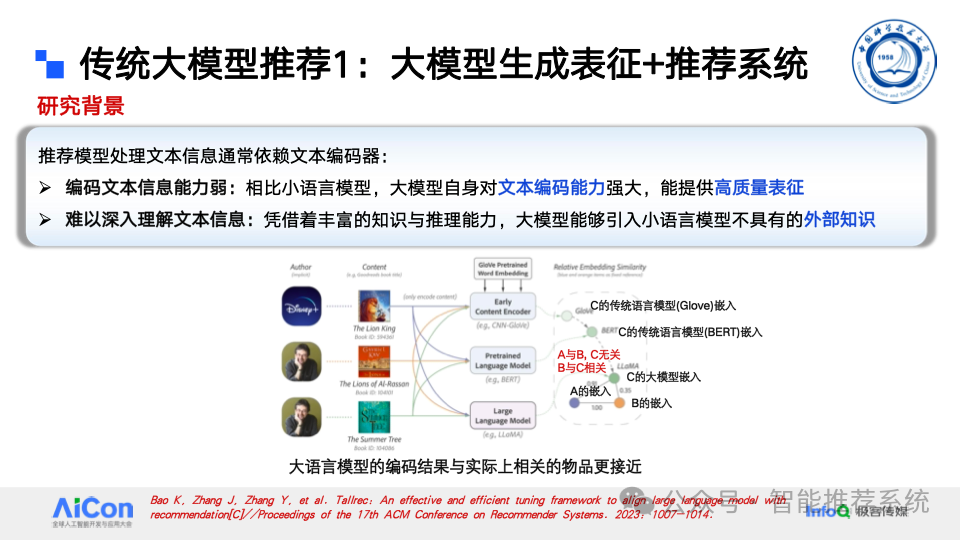Click the author photo beside The Lions of Al-Rassan

(301, 362)
